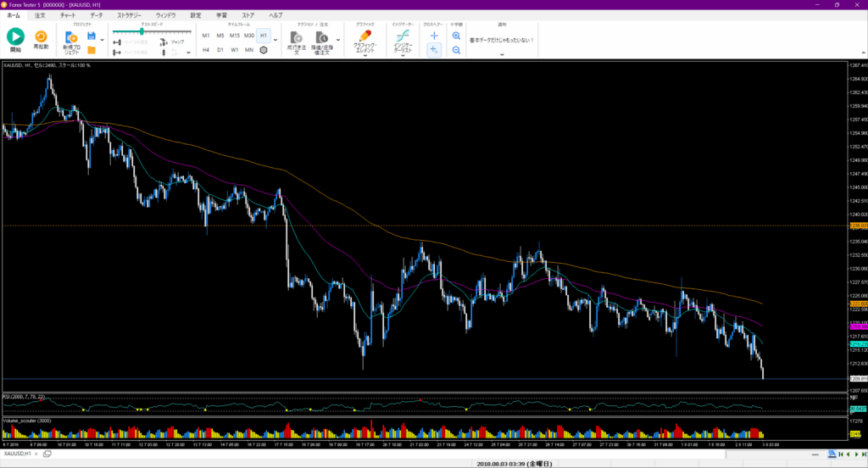
Task: Open the ストラテジー ribbon tab
Action: click(129, 15)
